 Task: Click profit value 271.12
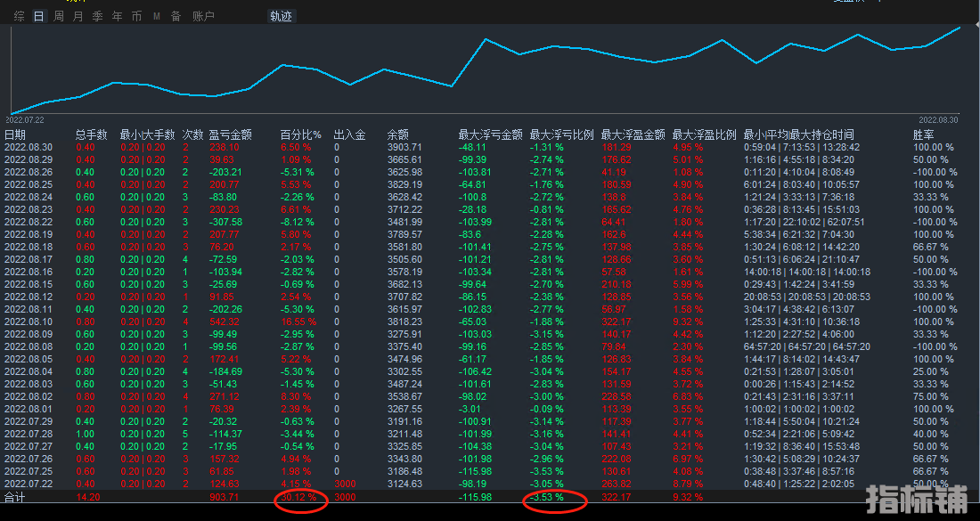(225, 396)
